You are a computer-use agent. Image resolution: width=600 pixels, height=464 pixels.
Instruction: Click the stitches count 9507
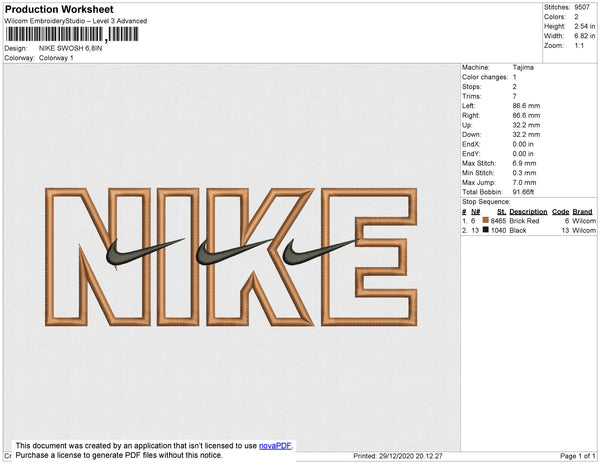[582, 7]
